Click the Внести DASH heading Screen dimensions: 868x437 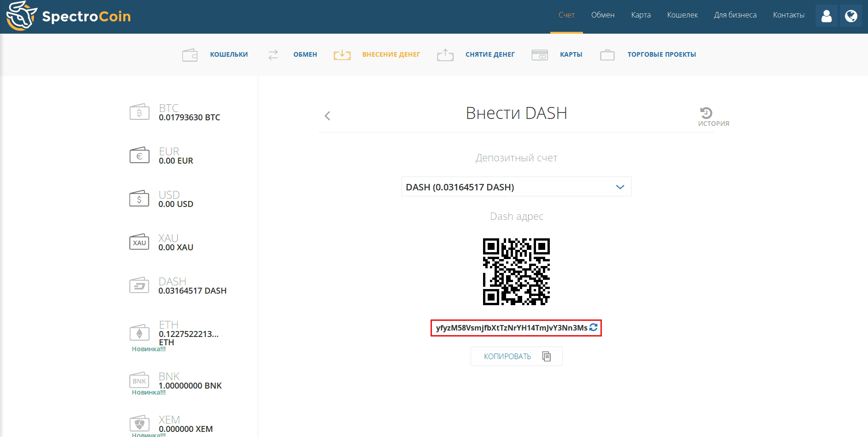pos(516,113)
